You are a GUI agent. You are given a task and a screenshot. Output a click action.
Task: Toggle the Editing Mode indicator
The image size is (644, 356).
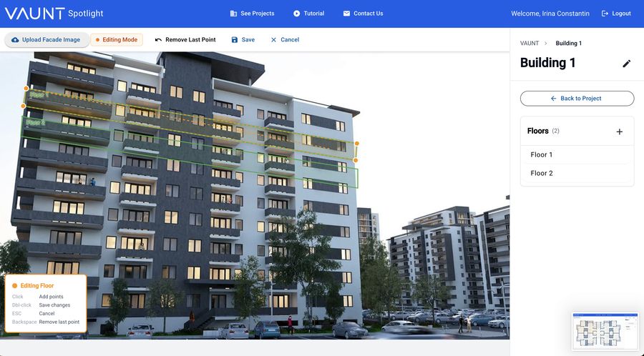coord(117,40)
